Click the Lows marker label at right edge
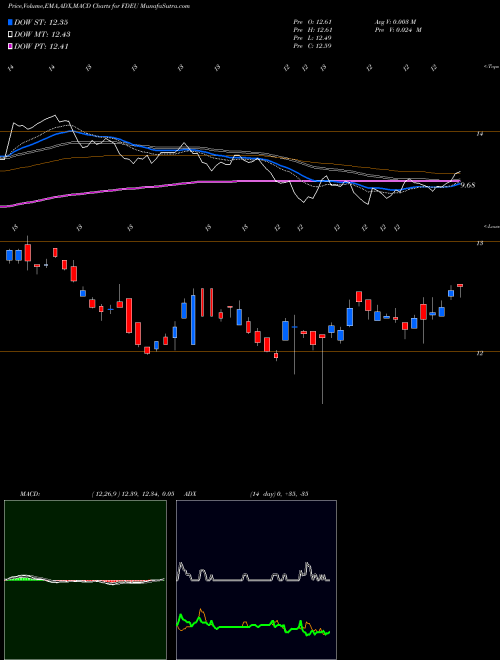The width and height of the screenshot is (500, 660). [x=491, y=226]
